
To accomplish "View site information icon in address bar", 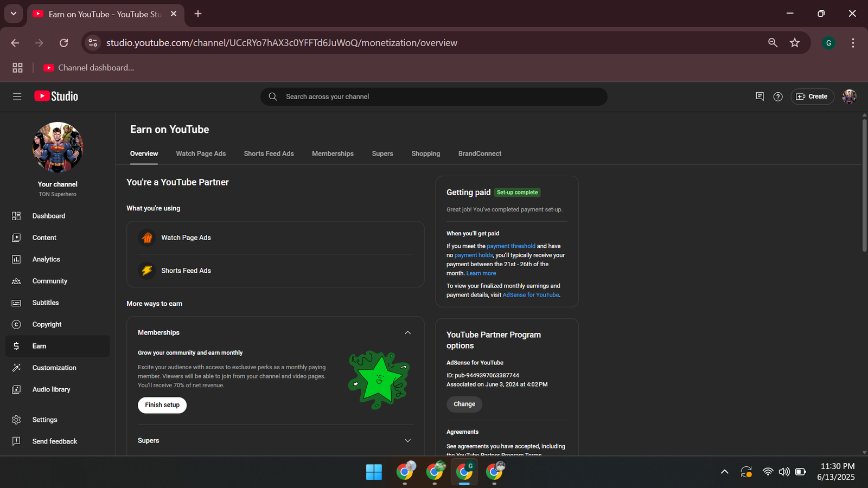I will [93, 43].
